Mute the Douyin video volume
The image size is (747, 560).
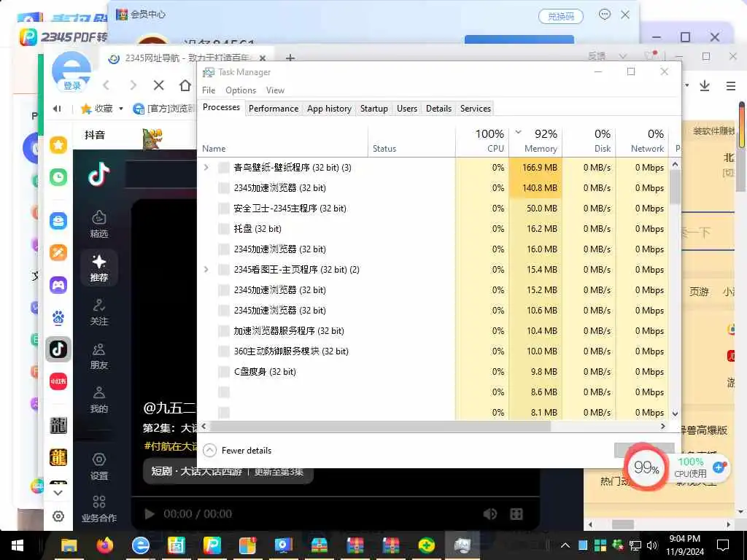tap(489, 514)
